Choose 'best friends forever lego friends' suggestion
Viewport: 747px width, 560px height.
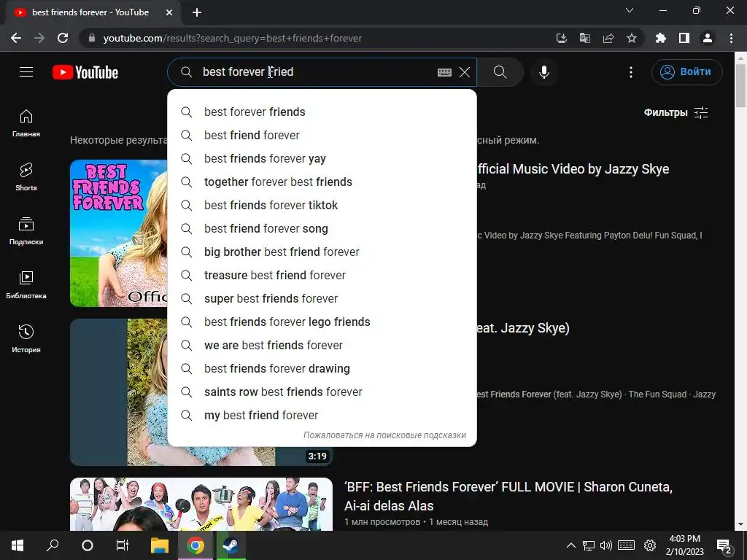[x=322, y=322]
